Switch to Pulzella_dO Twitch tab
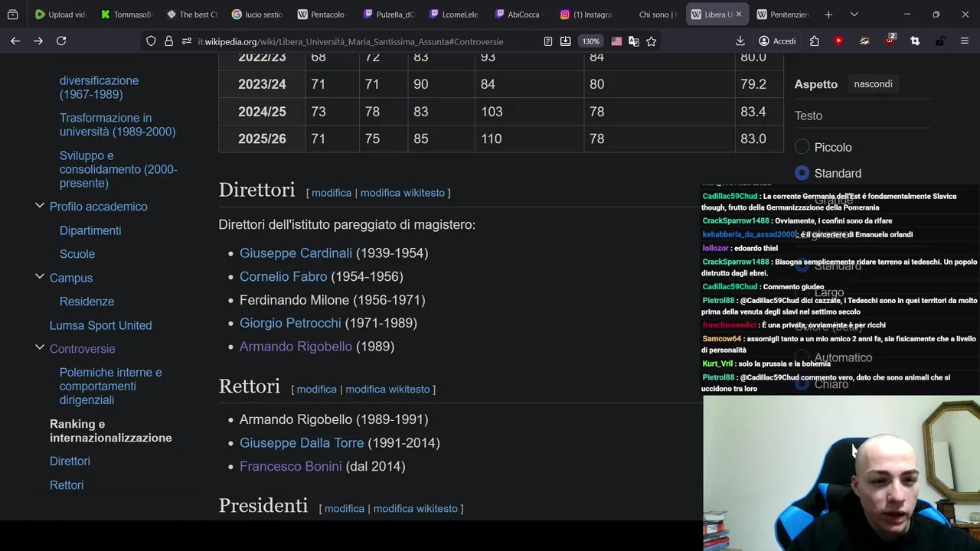Viewport: 980px width, 551px height. coord(390,15)
